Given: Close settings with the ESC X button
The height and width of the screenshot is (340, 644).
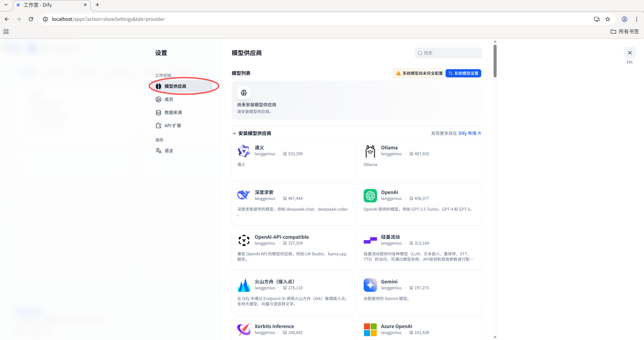Looking at the screenshot, I should pyautogui.click(x=630, y=53).
